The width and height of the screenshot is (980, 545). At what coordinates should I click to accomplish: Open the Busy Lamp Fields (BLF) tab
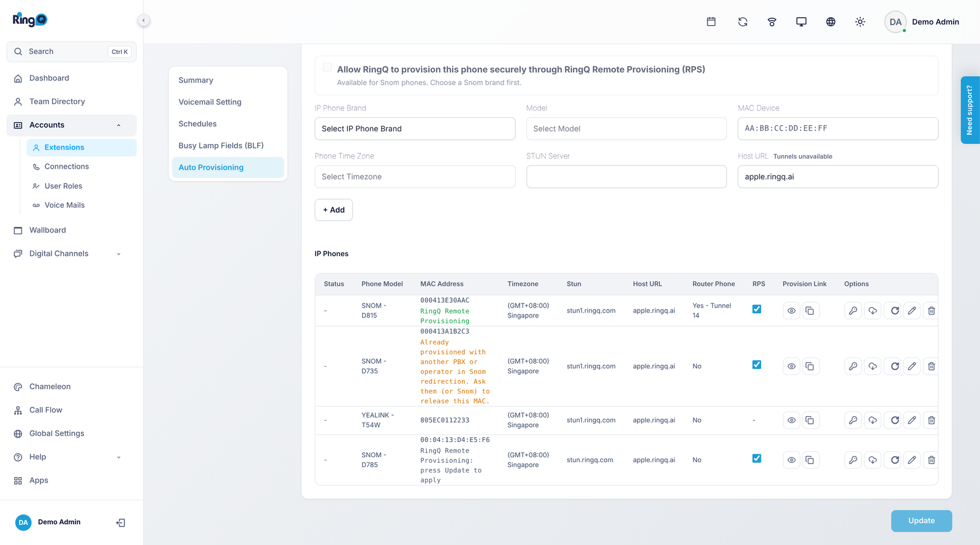pyautogui.click(x=228, y=146)
